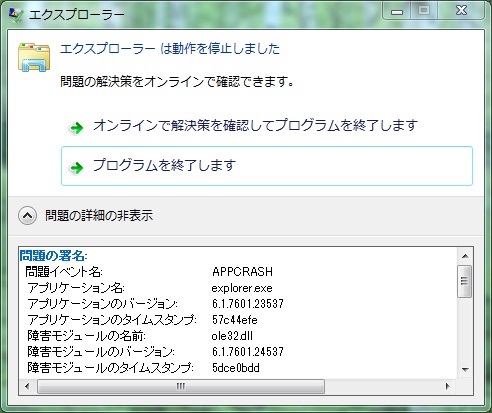Click 問題の詳細の非表示 label
492x413 pixels.
click(x=99, y=216)
